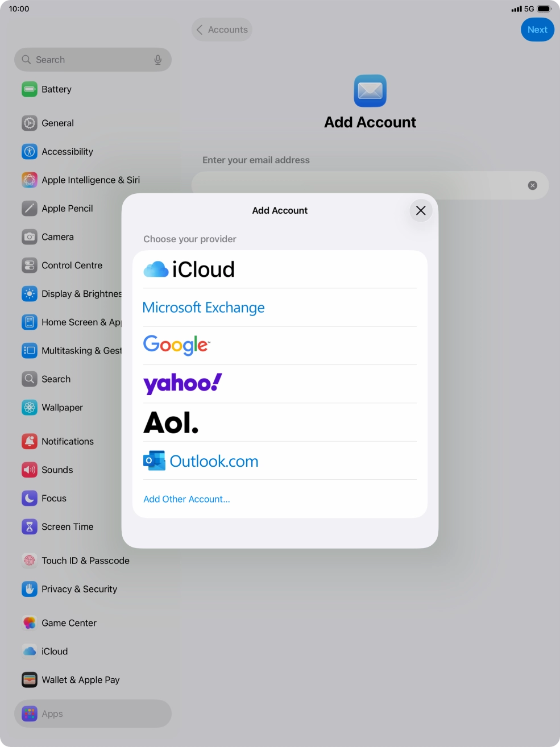The width and height of the screenshot is (560, 747).
Task: Clear the email address field
Action: pos(533,185)
